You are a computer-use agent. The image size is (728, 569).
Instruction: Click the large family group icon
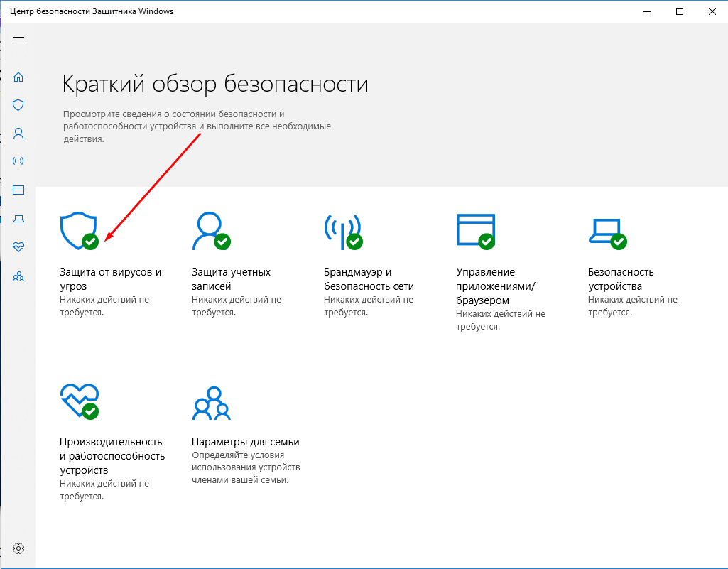click(x=211, y=403)
